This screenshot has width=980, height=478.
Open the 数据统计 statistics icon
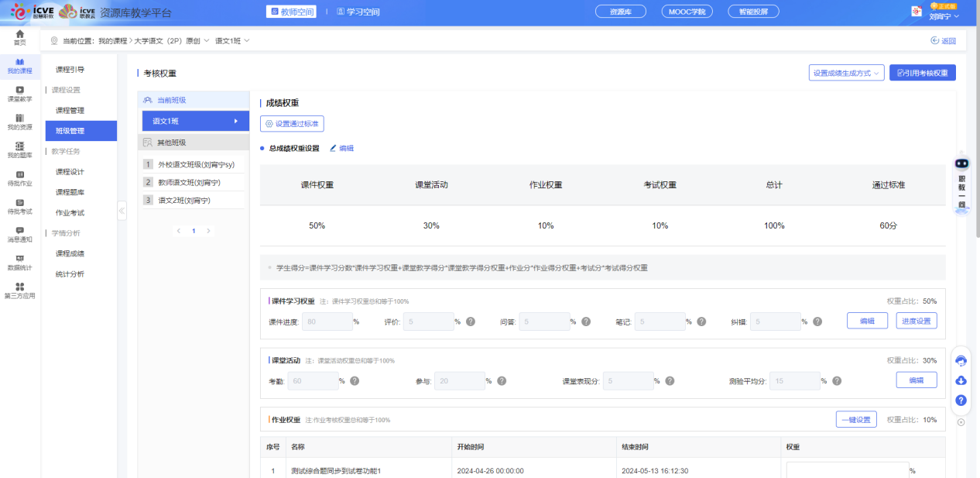point(19,263)
